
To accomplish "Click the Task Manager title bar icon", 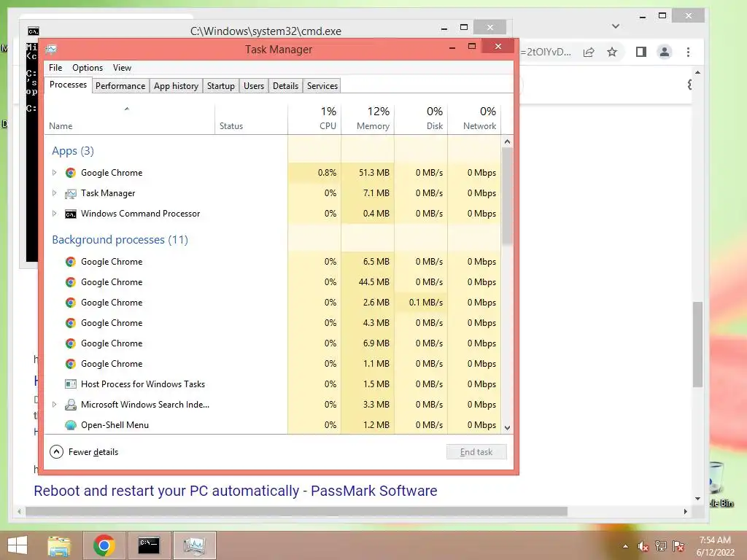I will click(52, 49).
